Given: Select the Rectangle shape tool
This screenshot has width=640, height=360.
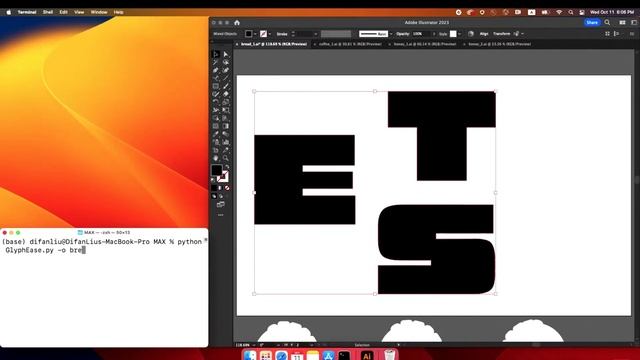Looking at the screenshot, I should (216, 86).
